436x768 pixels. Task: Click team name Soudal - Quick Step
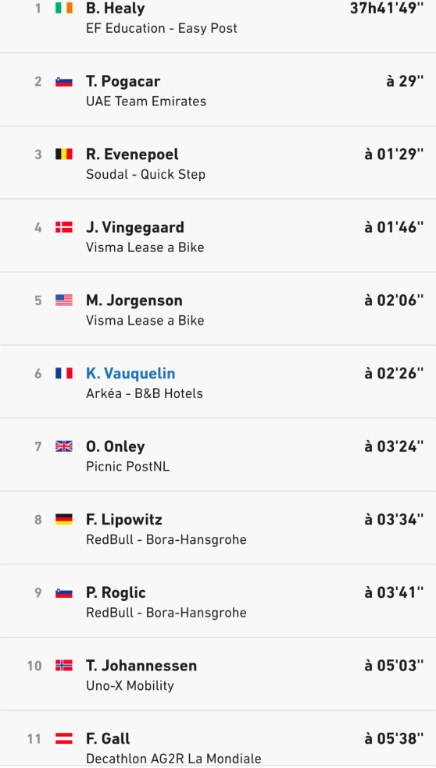[145, 174]
